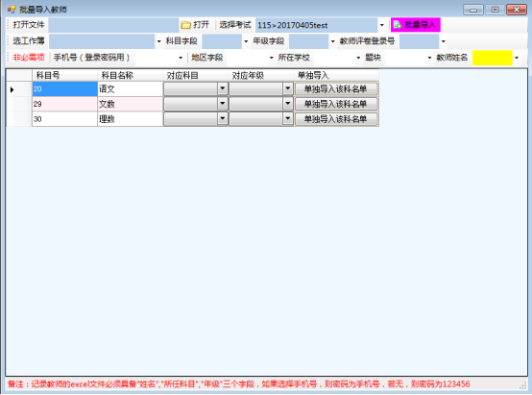Image resolution: width=532 pixels, height=395 pixels.
Task: Click the yellow 教师姓名 field
Action: (493, 58)
